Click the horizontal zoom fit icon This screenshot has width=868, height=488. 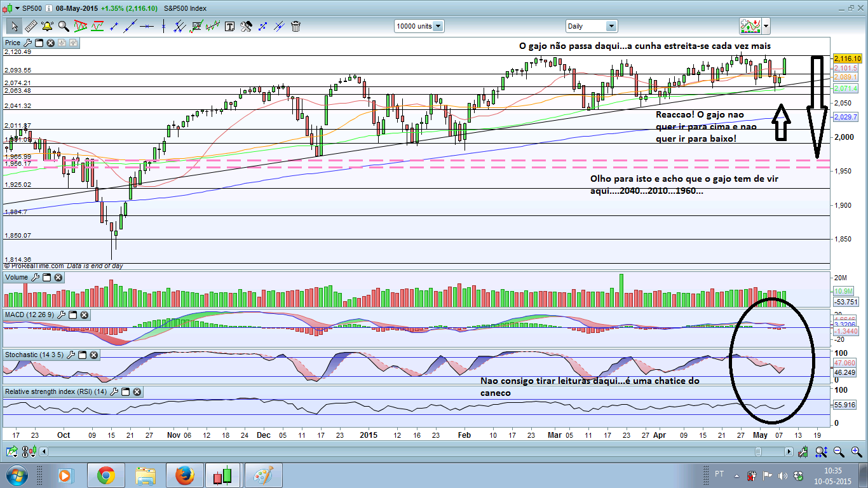821,452
